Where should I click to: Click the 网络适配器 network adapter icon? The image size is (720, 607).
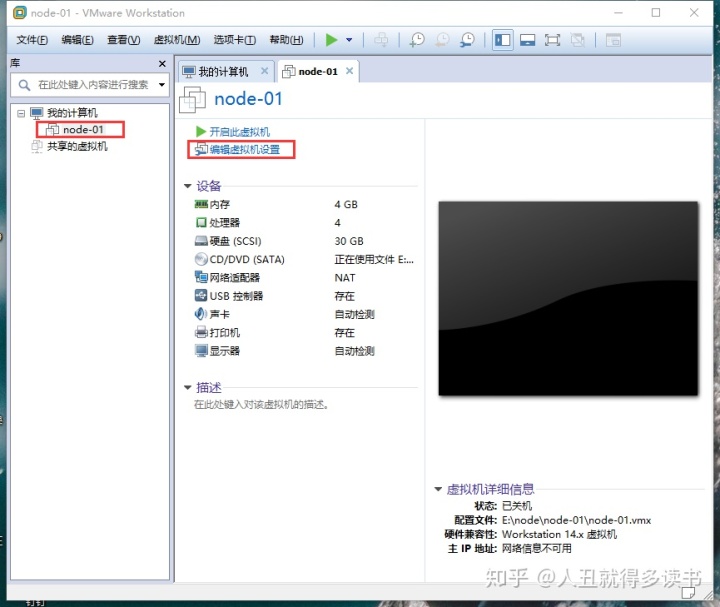tap(201, 277)
